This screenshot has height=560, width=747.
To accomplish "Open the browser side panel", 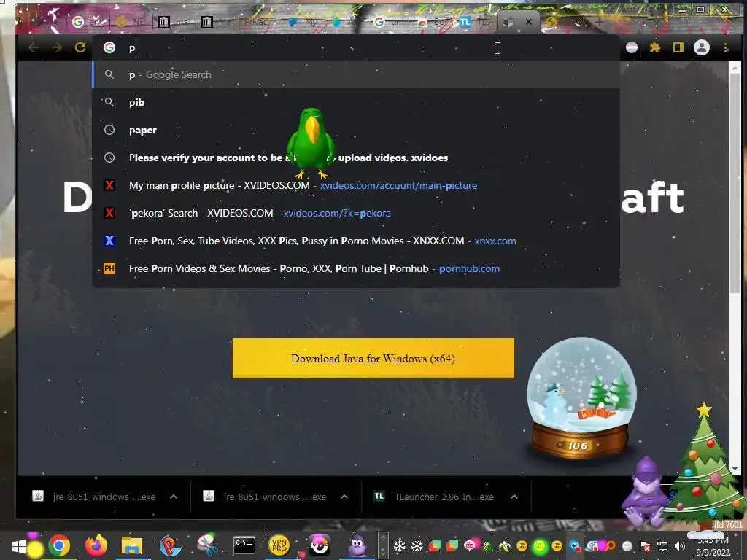I will (678, 47).
